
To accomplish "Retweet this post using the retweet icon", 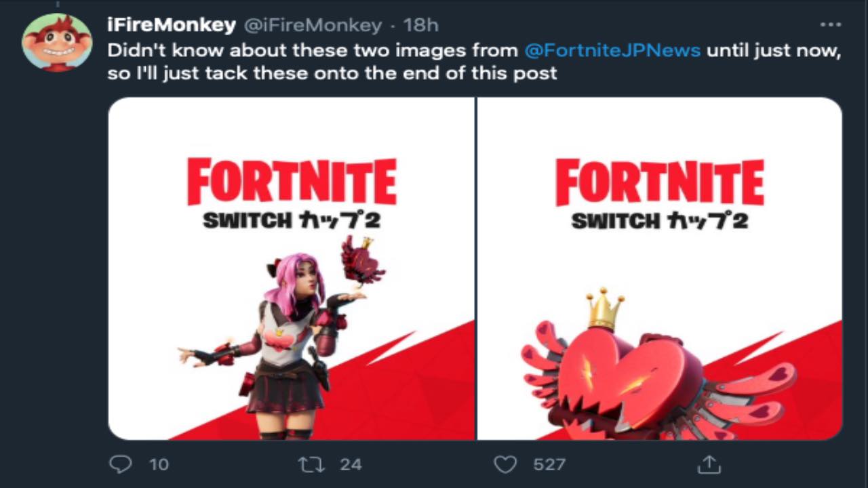I will [x=311, y=464].
